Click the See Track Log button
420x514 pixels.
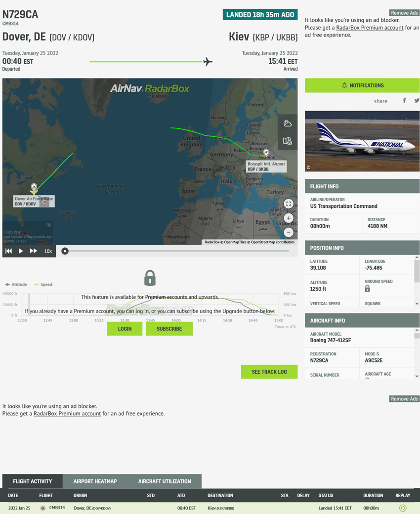[269, 372]
